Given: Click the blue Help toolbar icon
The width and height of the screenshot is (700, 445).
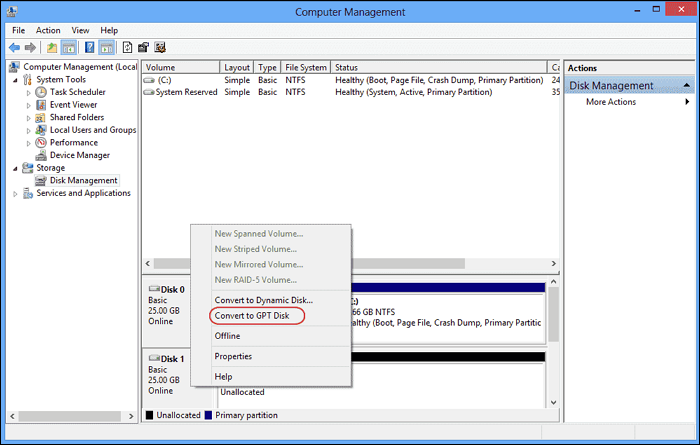Looking at the screenshot, I should point(90,47).
